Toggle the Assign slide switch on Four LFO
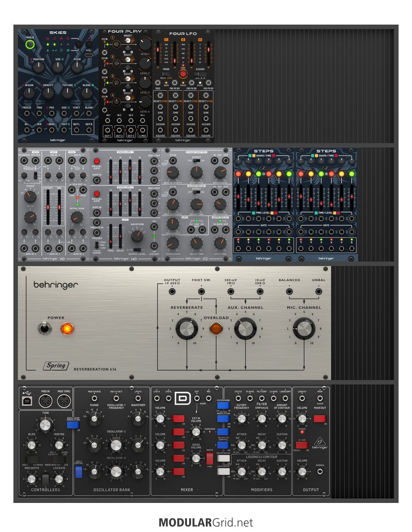 pyautogui.click(x=200, y=74)
